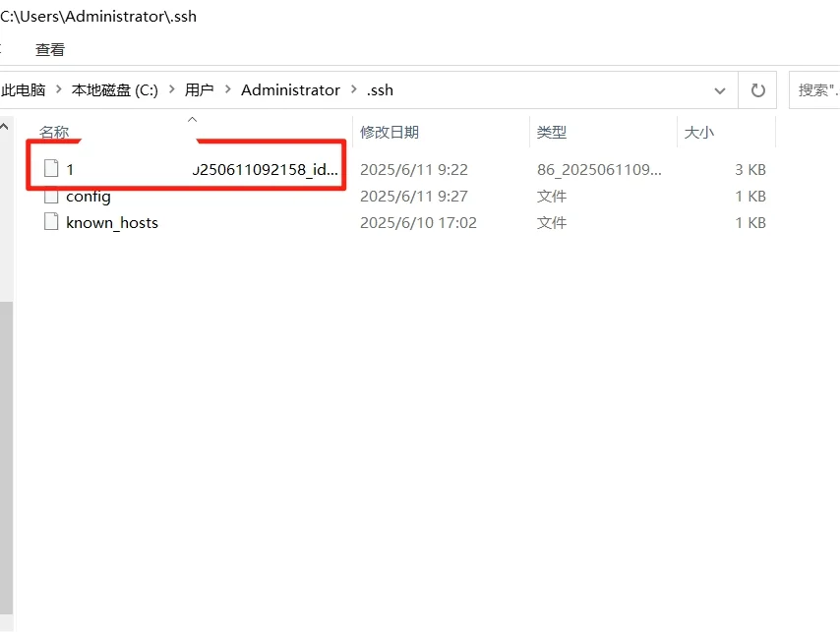This screenshot has height=632, width=840.
Task: Open the 查看 menu
Action: tap(49, 49)
